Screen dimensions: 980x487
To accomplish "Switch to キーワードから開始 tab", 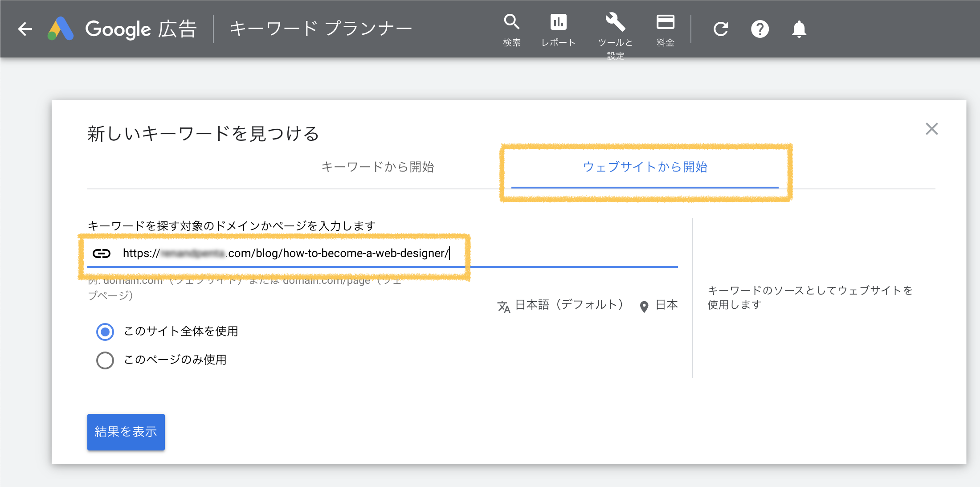I will [378, 167].
